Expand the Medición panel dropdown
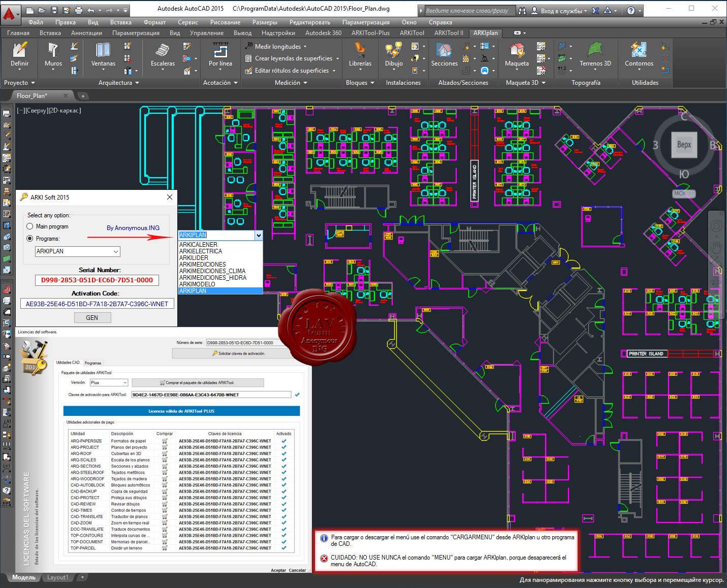 pos(291,83)
